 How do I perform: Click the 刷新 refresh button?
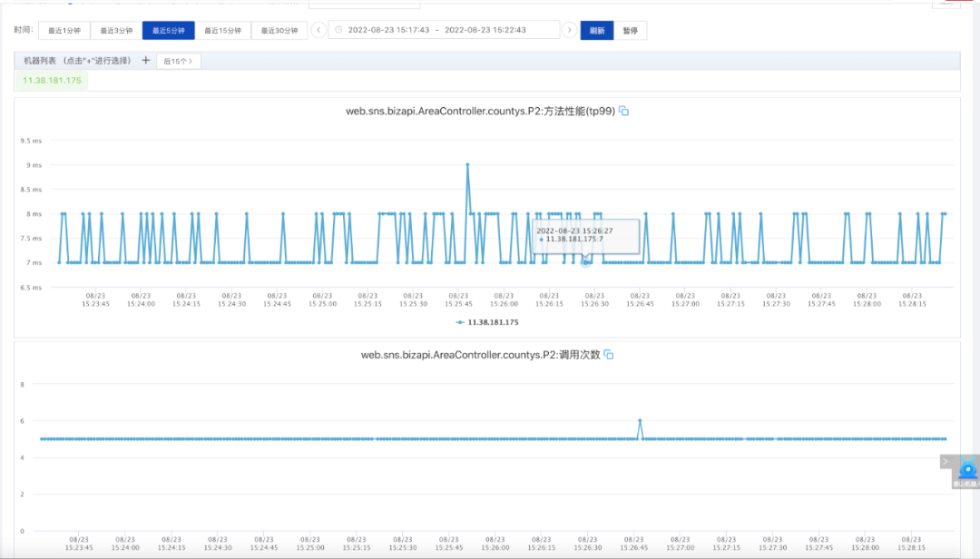[x=597, y=31]
